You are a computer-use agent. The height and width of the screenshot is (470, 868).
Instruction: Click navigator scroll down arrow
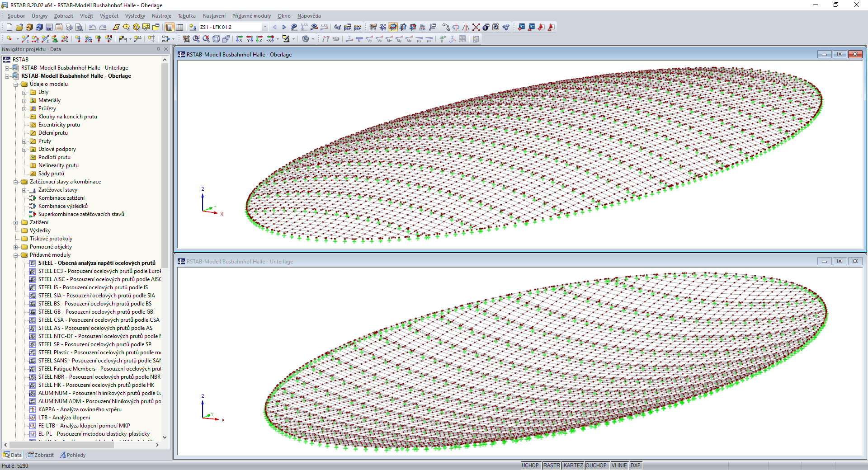tap(165, 437)
